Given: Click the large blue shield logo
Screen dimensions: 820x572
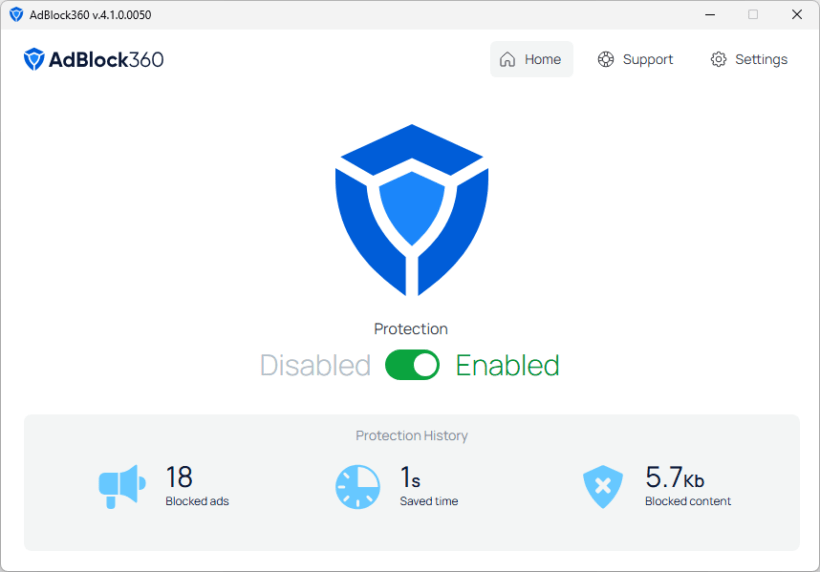Looking at the screenshot, I should (x=411, y=209).
